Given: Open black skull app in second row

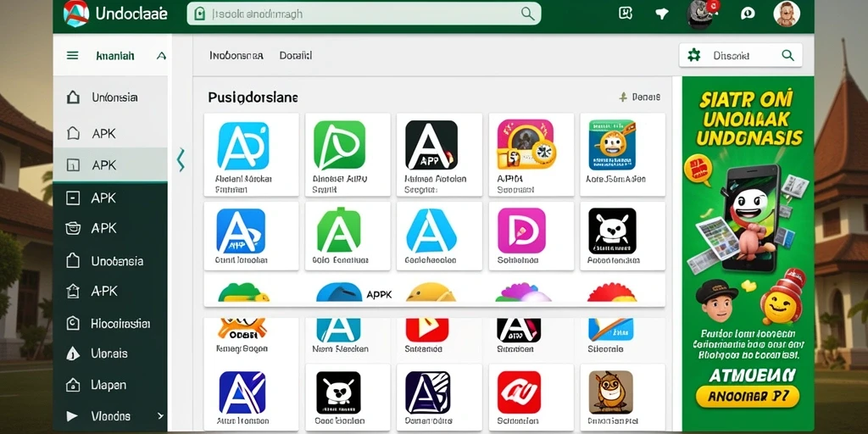Looking at the screenshot, I should point(612,231).
